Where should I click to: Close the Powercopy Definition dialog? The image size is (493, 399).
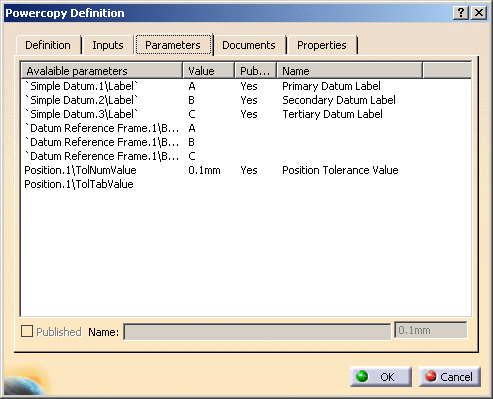pyautogui.click(x=479, y=13)
